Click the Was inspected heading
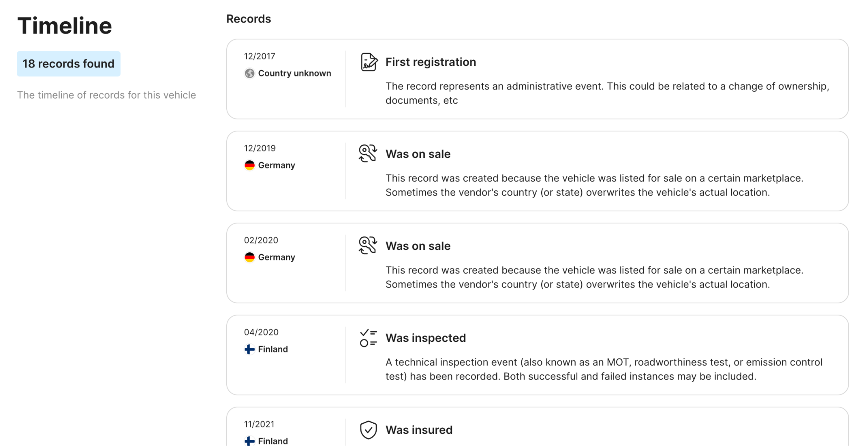Viewport: 868px width, 446px height. coord(425,338)
